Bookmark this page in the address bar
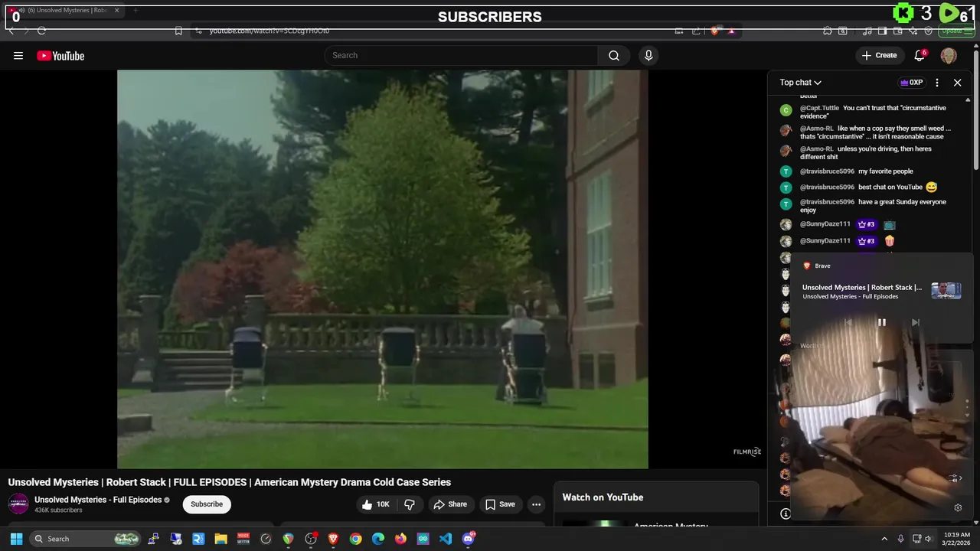980x551 pixels. click(x=178, y=31)
